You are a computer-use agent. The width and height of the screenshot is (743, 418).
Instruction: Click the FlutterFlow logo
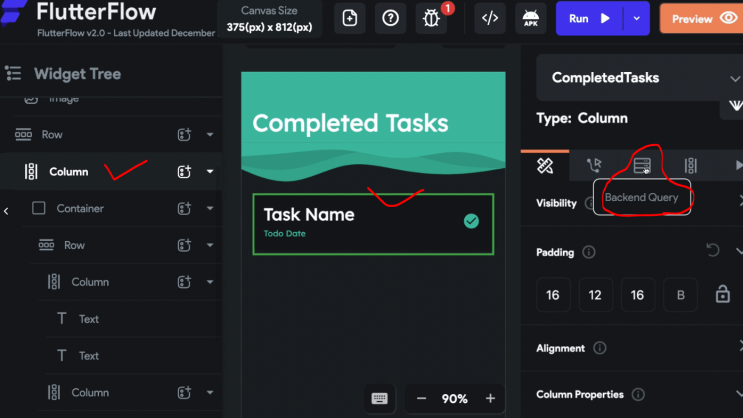pos(14,11)
